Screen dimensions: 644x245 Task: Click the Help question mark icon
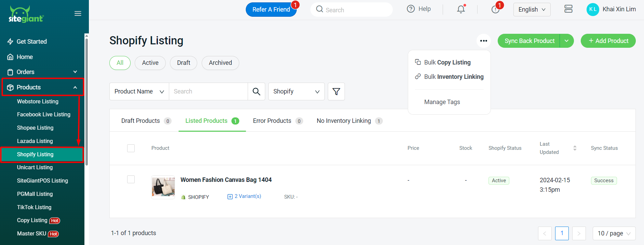411,9
